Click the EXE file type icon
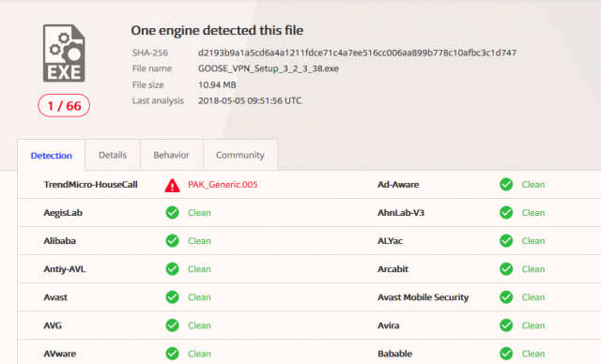The height and width of the screenshot is (364, 601). (64, 53)
